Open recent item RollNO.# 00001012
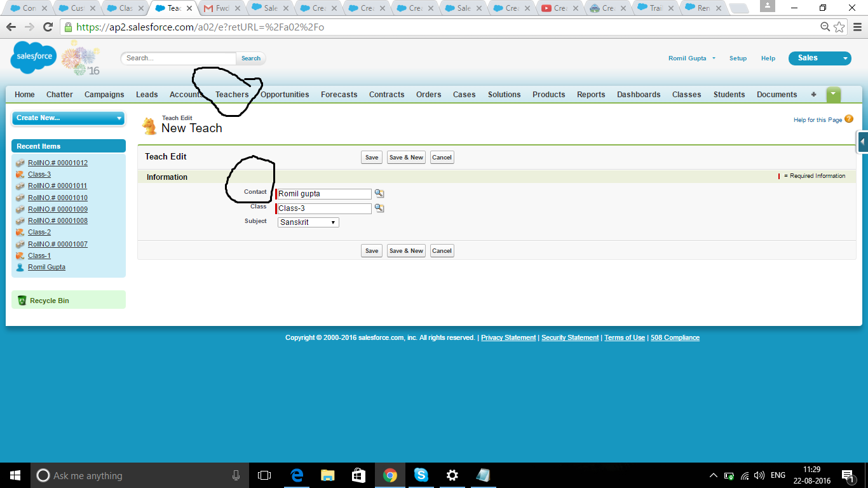The height and width of the screenshot is (488, 868). [58, 163]
